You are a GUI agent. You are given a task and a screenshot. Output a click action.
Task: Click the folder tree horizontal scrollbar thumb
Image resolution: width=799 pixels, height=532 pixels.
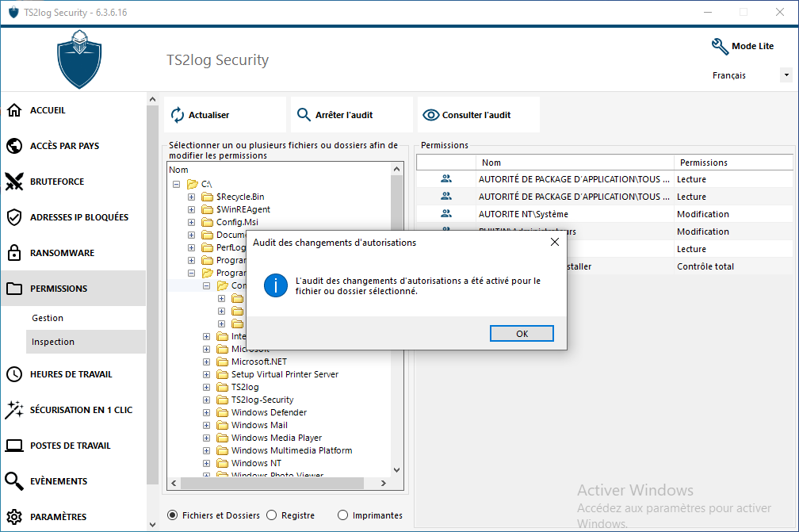(x=272, y=483)
